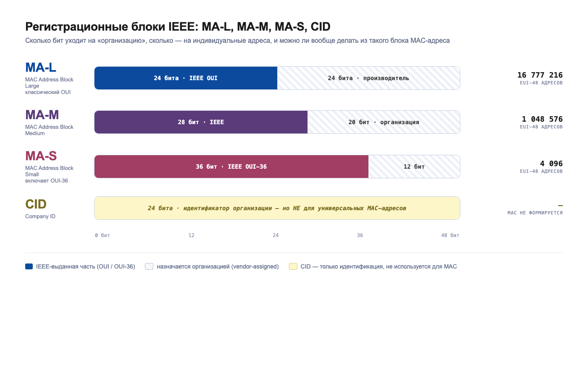Select the '36 бит · IEEE OUI-36' segment
This screenshot has width=588, height=386.
point(231,167)
